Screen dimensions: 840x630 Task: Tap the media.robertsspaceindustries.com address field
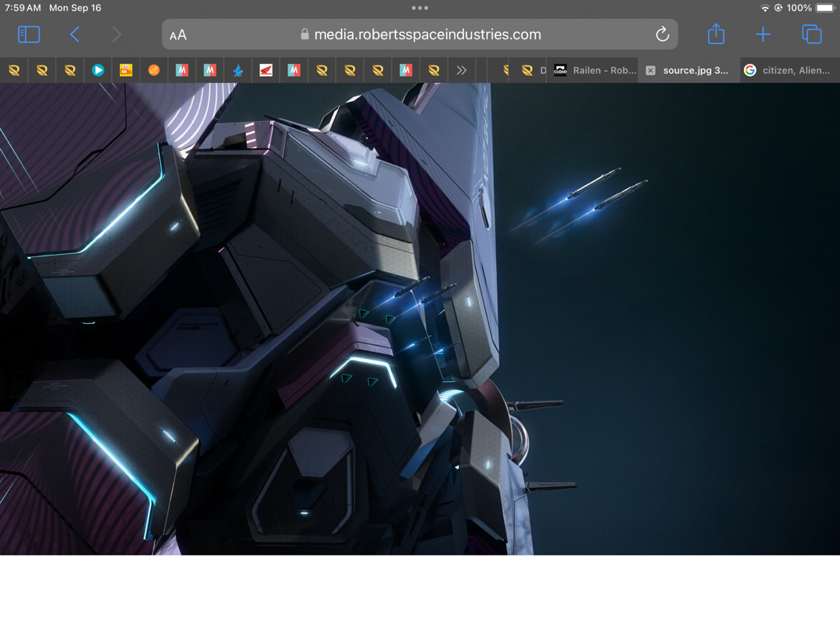coord(420,34)
